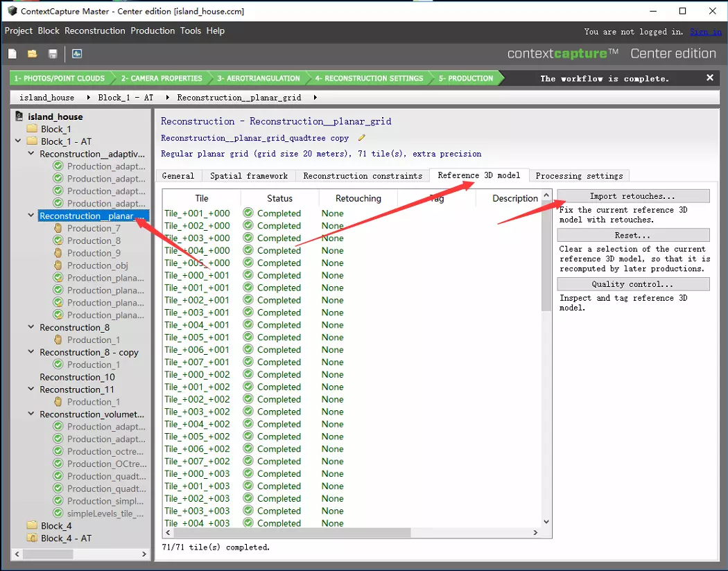The image size is (728, 571).
Task: Click the Open project folder icon
Action: tap(32, 54)
